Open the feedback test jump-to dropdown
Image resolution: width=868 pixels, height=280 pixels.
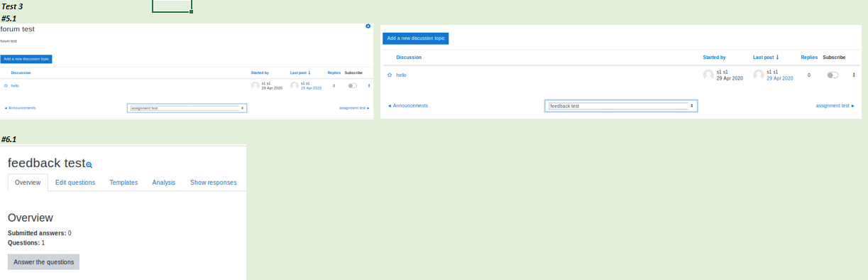click(x=621, y=106)
